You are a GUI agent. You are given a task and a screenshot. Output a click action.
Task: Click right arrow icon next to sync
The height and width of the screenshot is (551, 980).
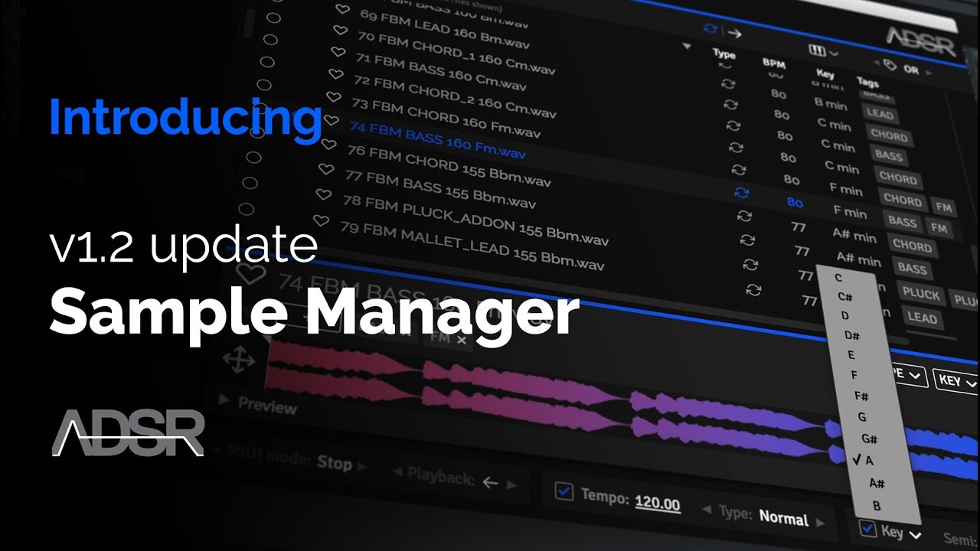click(x=734, y=33)
